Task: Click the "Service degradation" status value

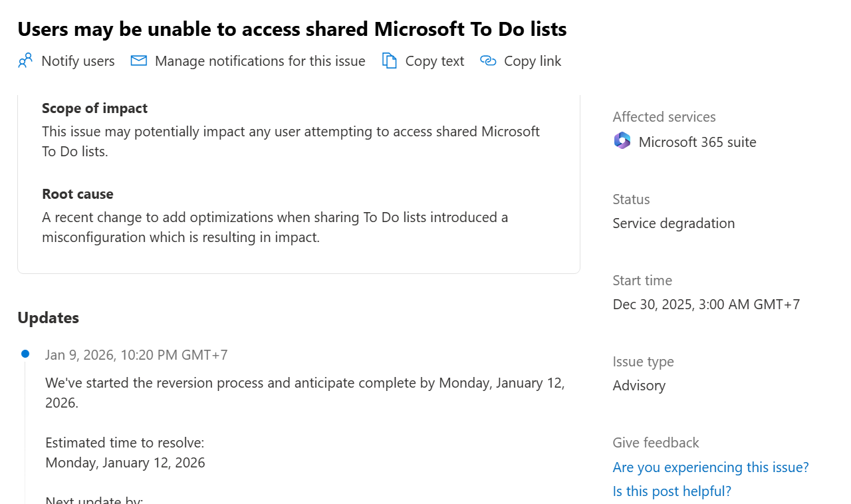Action: click(673, 223)
